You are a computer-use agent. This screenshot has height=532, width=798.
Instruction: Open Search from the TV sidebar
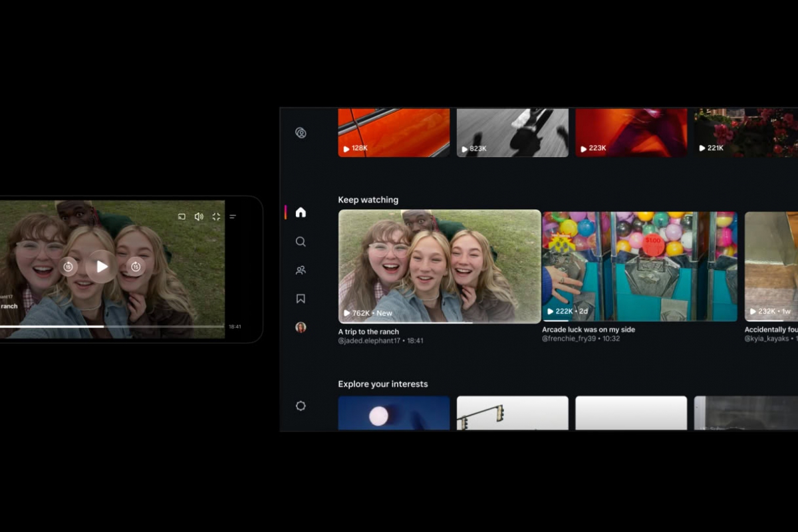click(301, 241)
